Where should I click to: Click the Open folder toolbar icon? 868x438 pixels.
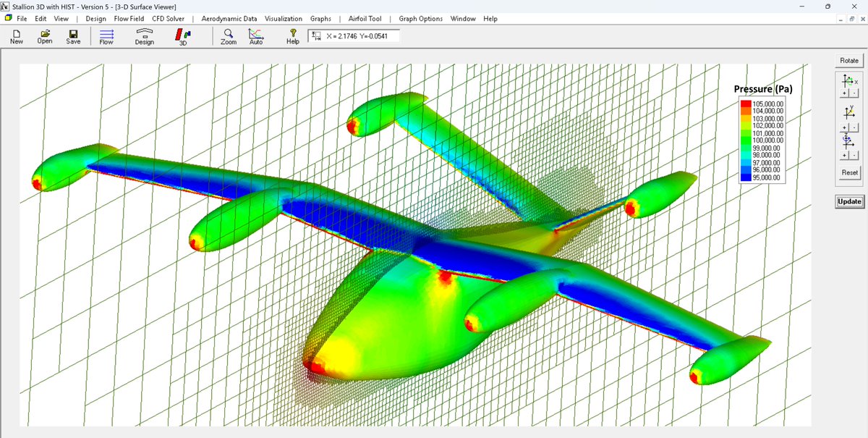[45, 33]
